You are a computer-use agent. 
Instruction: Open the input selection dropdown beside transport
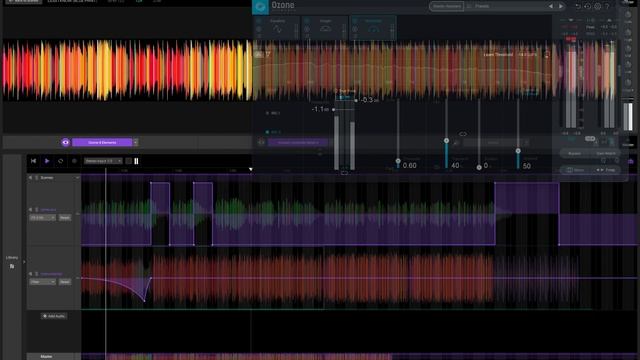103,161
